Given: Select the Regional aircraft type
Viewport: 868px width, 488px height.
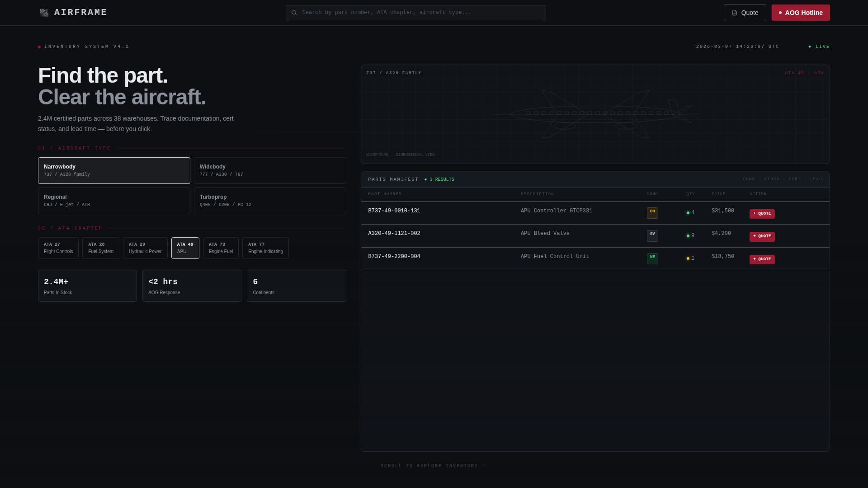Looking at the screenshot, I should (x=114, y=201).
